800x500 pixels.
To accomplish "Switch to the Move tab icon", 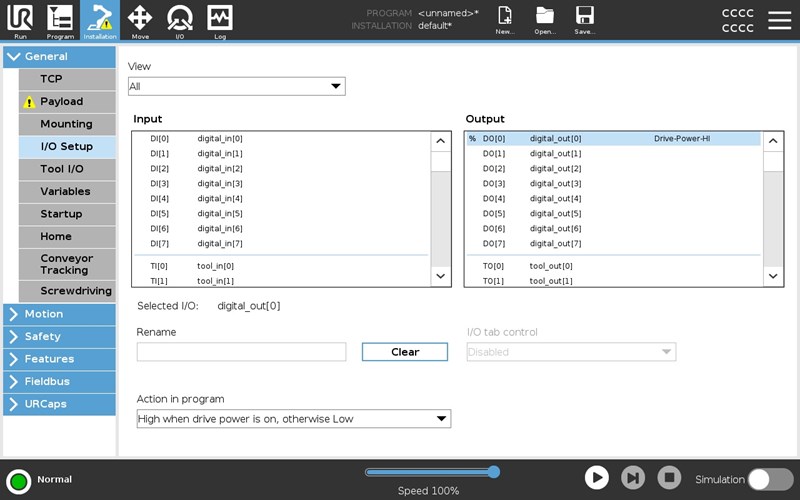I will tap(140, 19).
